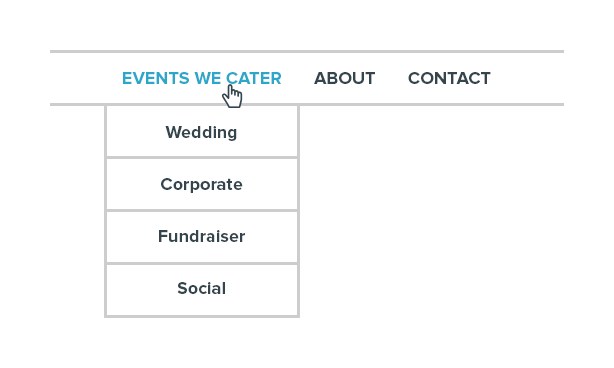
Task: Select the first dropdown entry, Wedding
Action: click(x=202, y=132)
